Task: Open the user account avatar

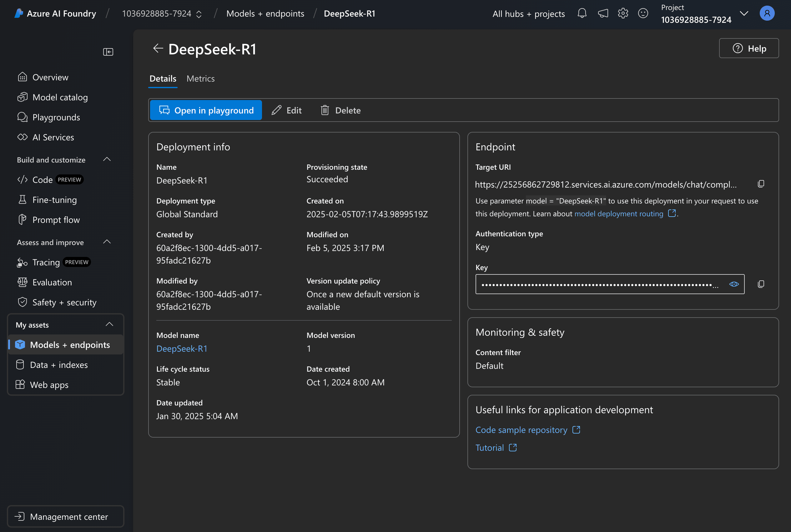Action: click(x=767, y=13)
